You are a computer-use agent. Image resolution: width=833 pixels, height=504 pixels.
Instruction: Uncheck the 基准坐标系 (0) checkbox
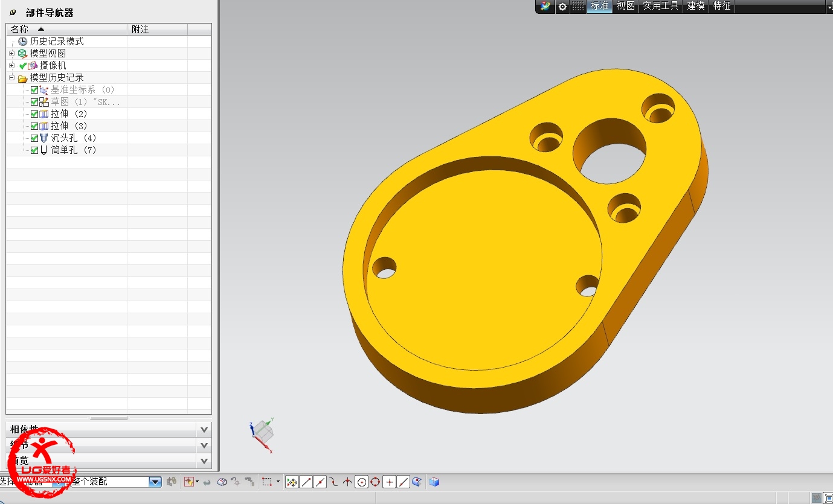point(34,90)
